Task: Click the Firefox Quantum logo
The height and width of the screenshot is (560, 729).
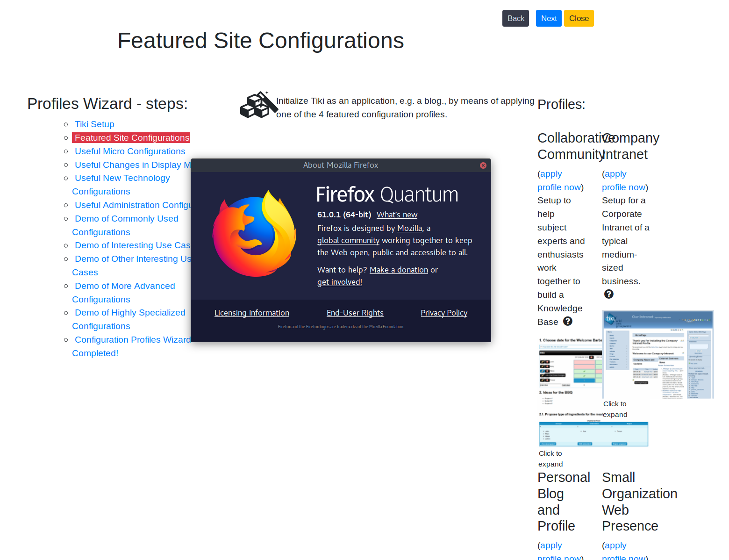Action: (x=254, y=233)
